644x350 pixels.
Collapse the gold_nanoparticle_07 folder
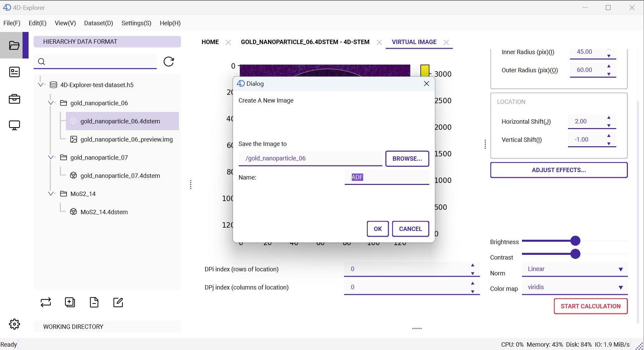51,157
